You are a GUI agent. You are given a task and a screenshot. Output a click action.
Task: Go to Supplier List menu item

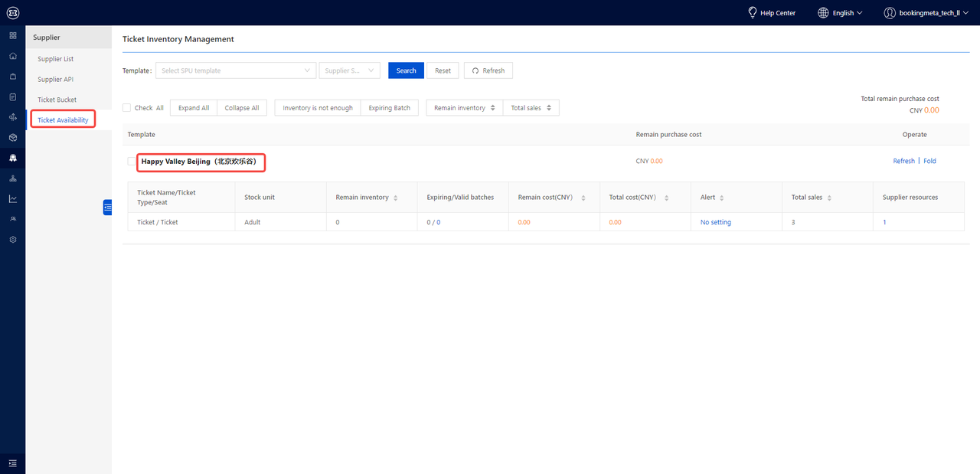click(x=56, y=59)
